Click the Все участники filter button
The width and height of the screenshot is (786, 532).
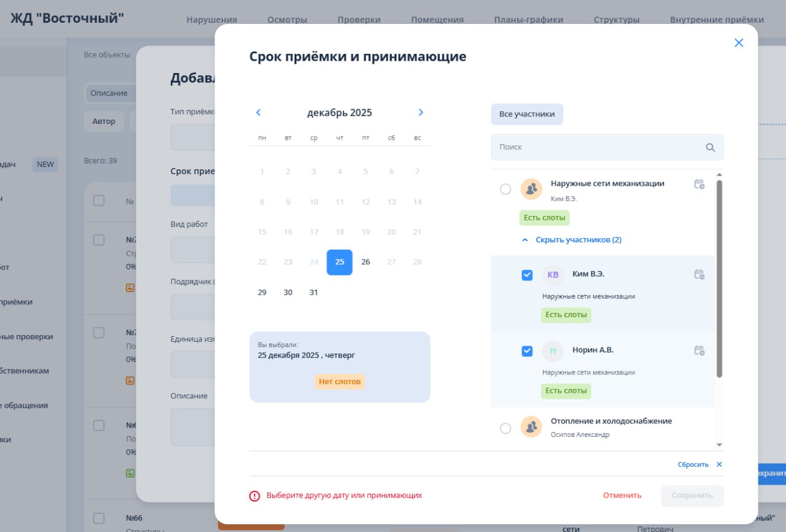coord(527,114)
